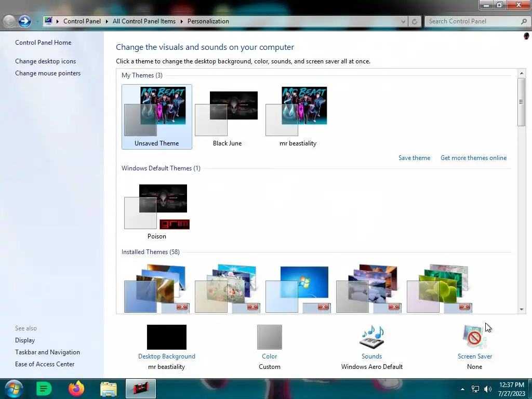Open the volume speaker tray icon
Viewport: 532px width, 399px height.
488,389
